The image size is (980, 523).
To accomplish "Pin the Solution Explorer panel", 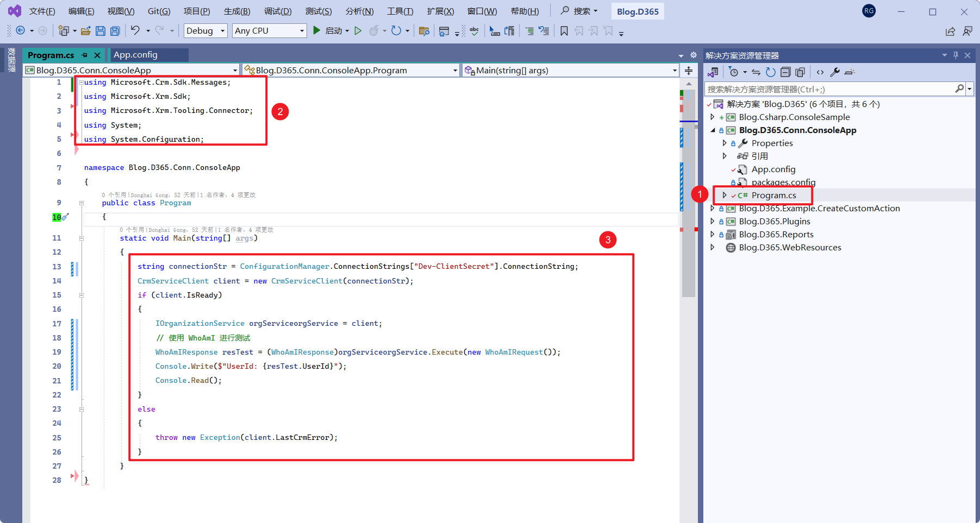I will (956, 55).
